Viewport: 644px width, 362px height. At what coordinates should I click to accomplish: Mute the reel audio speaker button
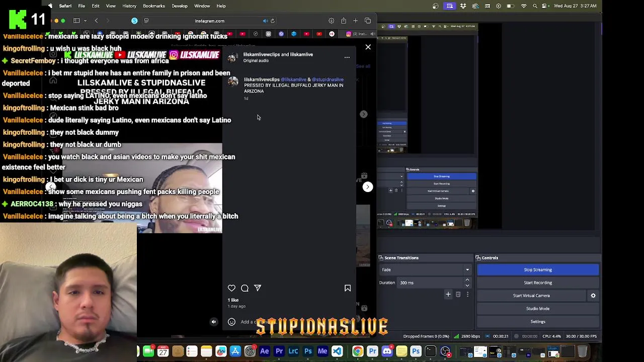coord(214,322)
